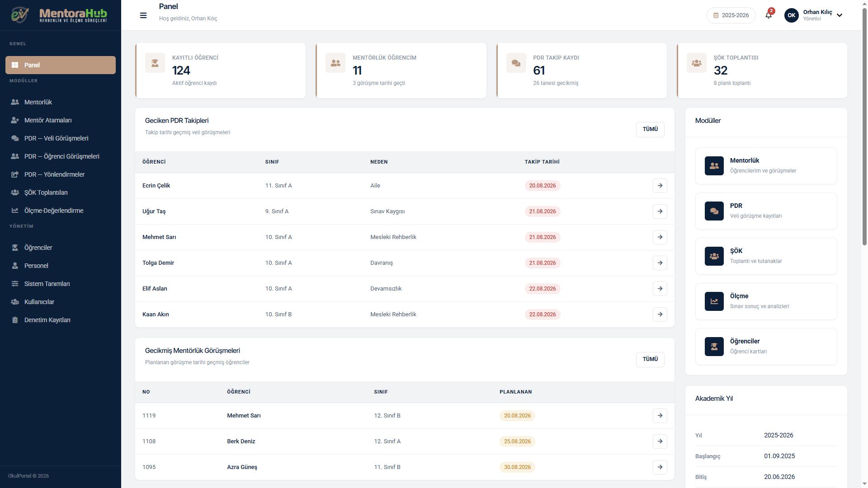Viewport: 868px width, 488px height.
Task: Open Ölçme-Değerlendirme in the sidebar
Action: [61, 211]
